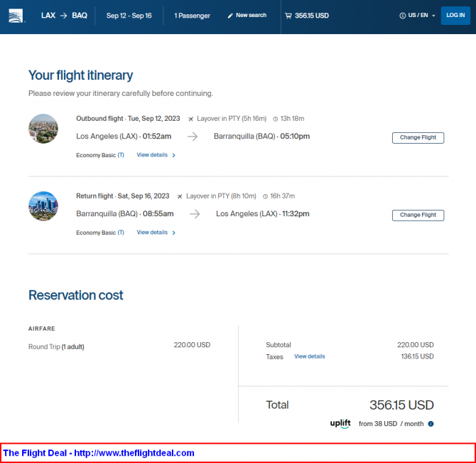This screenshot has width=476, height=463.
Task: Click the 1 Passenger header item
Action: coord(192,16)
